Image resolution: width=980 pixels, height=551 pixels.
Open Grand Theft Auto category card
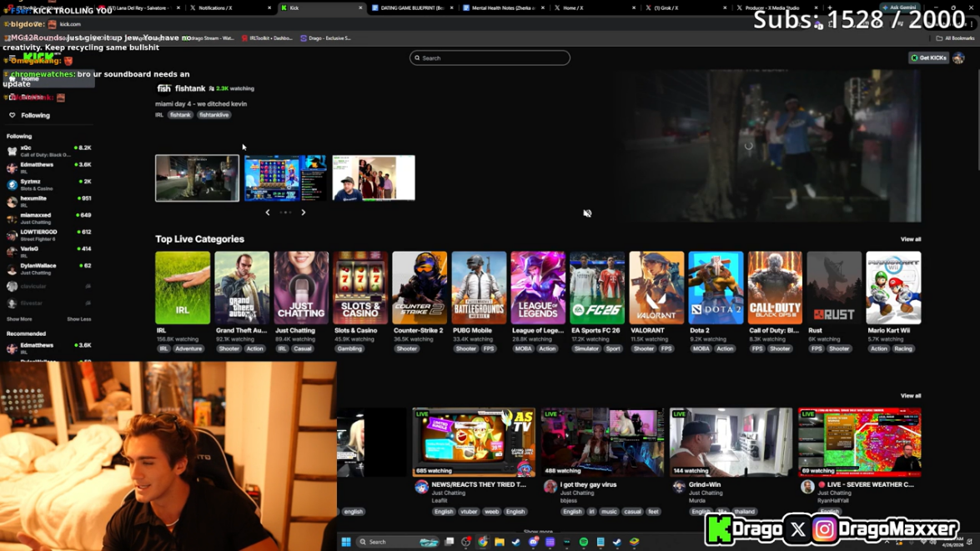242,288
